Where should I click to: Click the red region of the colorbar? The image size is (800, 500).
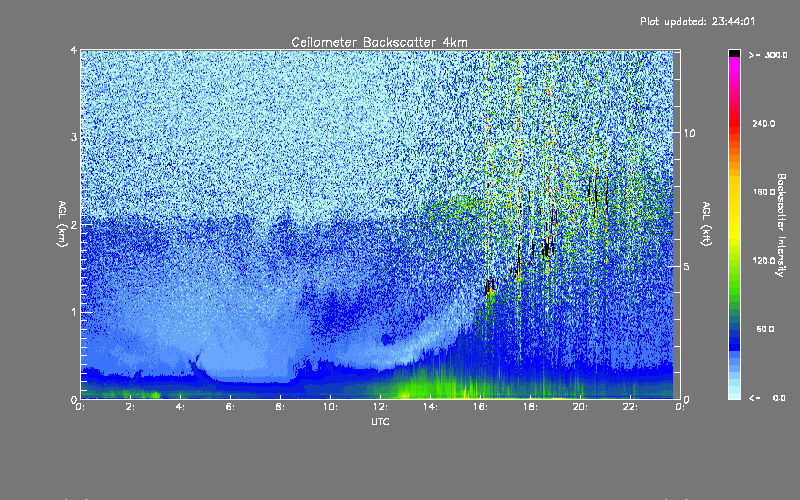[734, 122]
